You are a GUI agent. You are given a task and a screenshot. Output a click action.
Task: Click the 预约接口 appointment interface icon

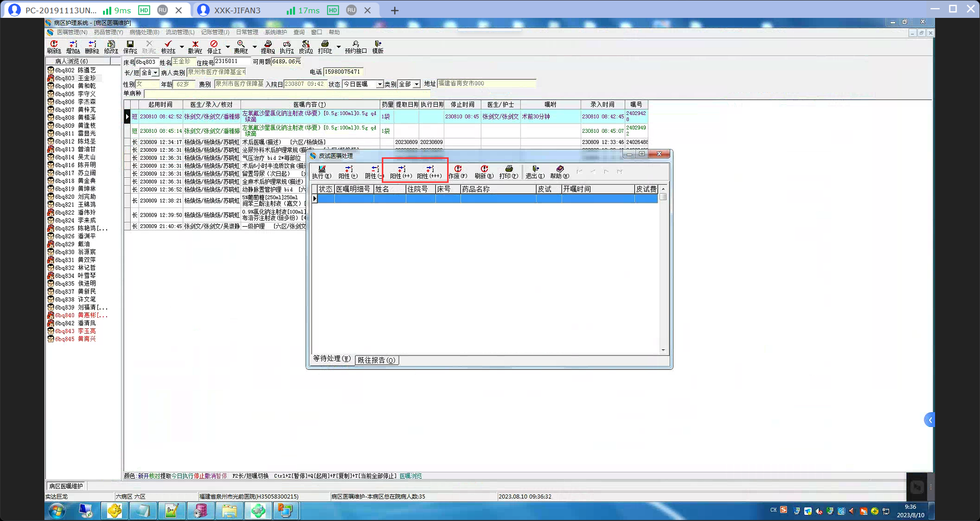356,47
